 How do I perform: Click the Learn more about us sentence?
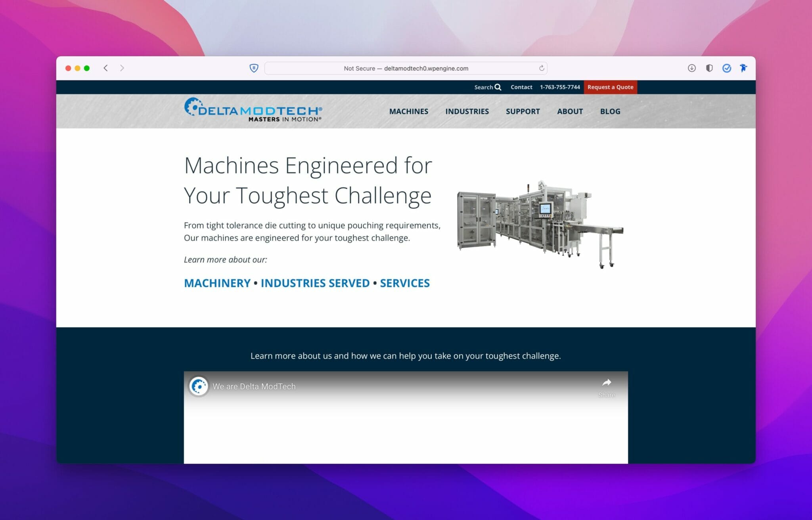(x=406, y=356)
